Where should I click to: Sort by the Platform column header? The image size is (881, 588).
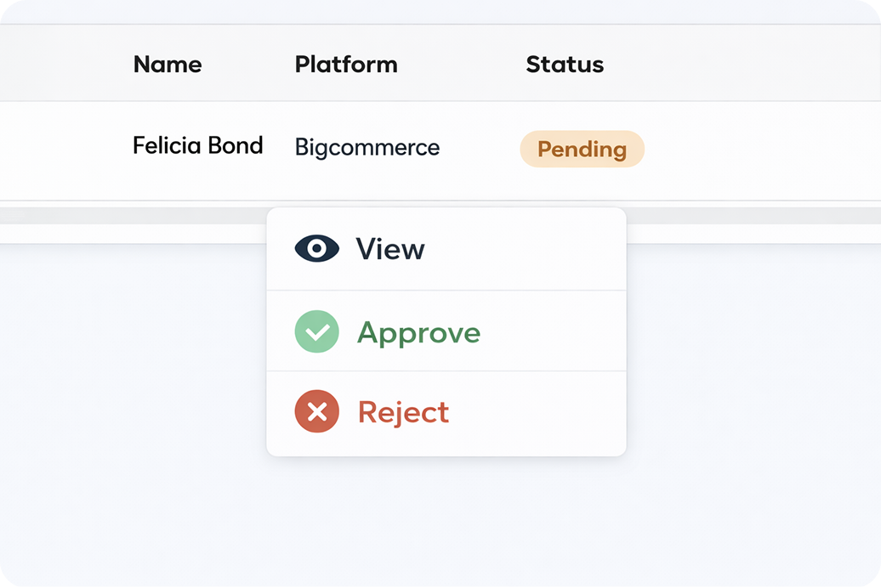345,64
